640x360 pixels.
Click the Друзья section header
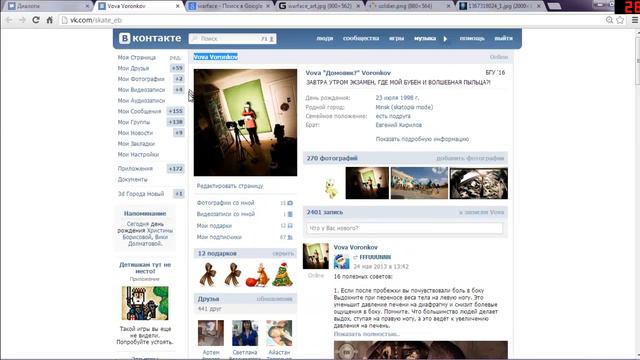[209, 299]
